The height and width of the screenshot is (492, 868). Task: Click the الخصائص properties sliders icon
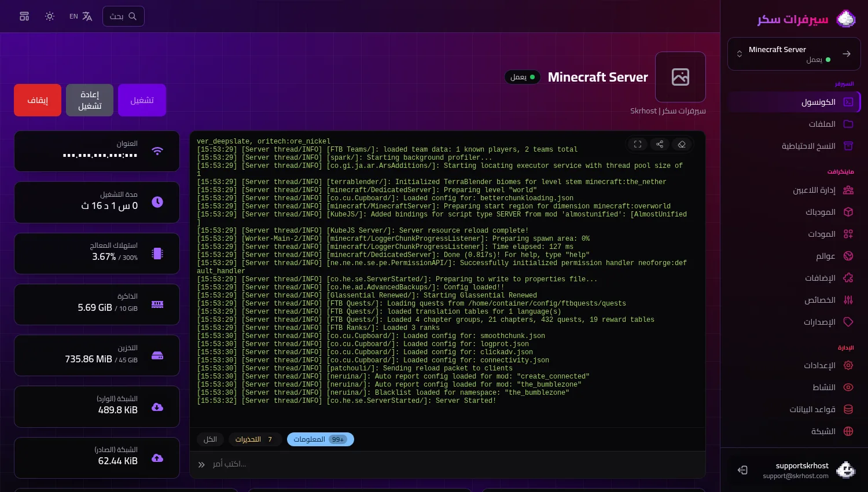(x=848, y=300)
